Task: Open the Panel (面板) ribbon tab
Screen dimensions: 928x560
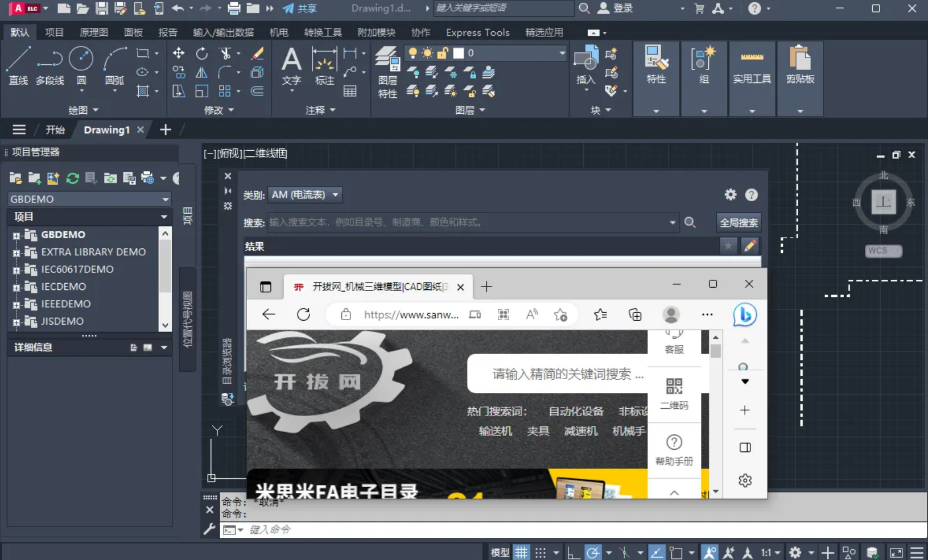Action: [133, 32]
